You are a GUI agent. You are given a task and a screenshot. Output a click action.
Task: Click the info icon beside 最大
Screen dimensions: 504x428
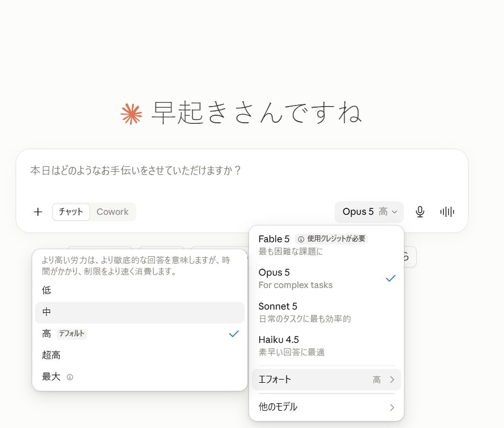click(70, 377)
